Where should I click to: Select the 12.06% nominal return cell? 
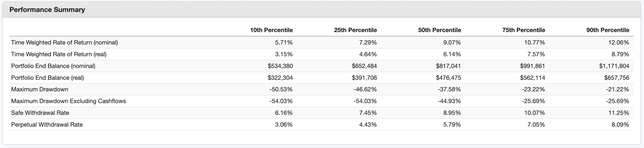pos(618,43)
